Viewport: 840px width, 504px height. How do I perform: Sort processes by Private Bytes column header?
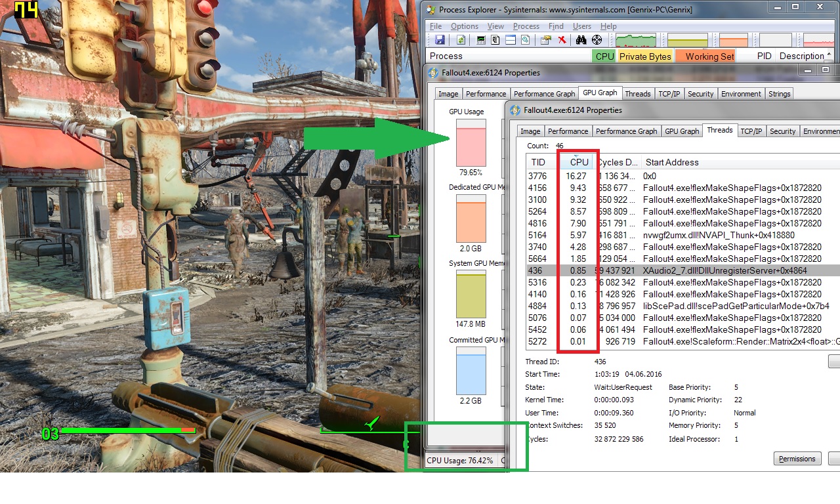coord(645,56)
